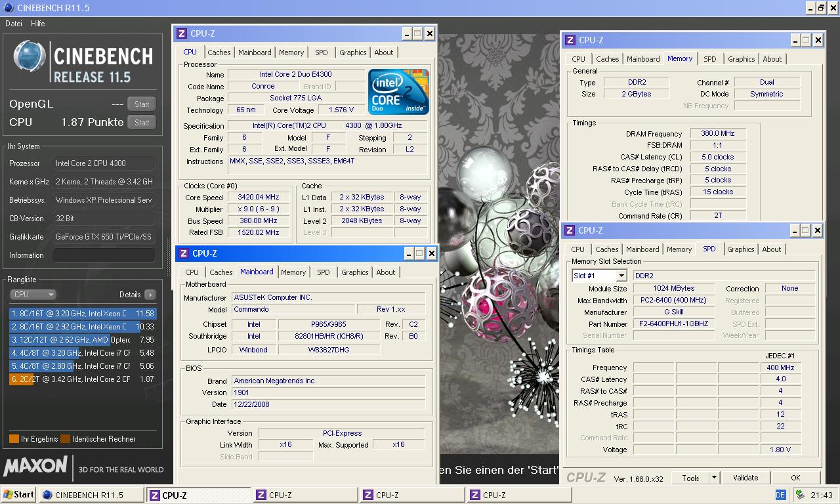Click the CPU-Z icon in SPD window title
This screenshot has height=504, width=840.
[x=570, y=230]
